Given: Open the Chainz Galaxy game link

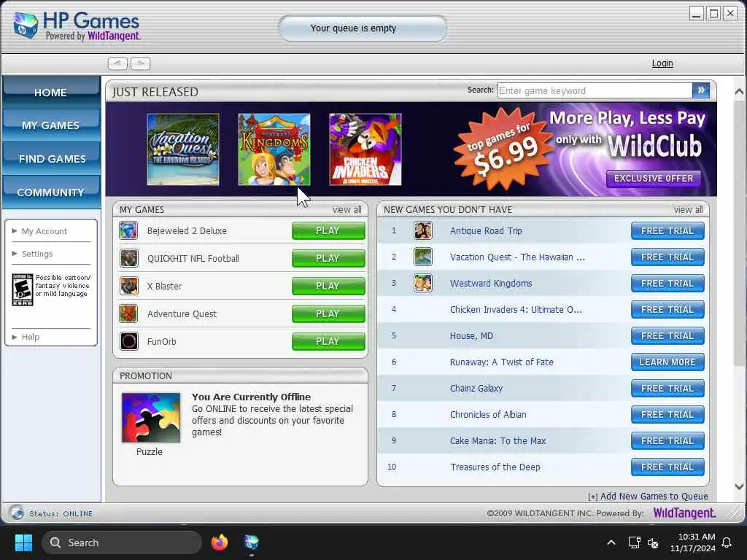Looking at the screenshot, I should coord(476,389).
